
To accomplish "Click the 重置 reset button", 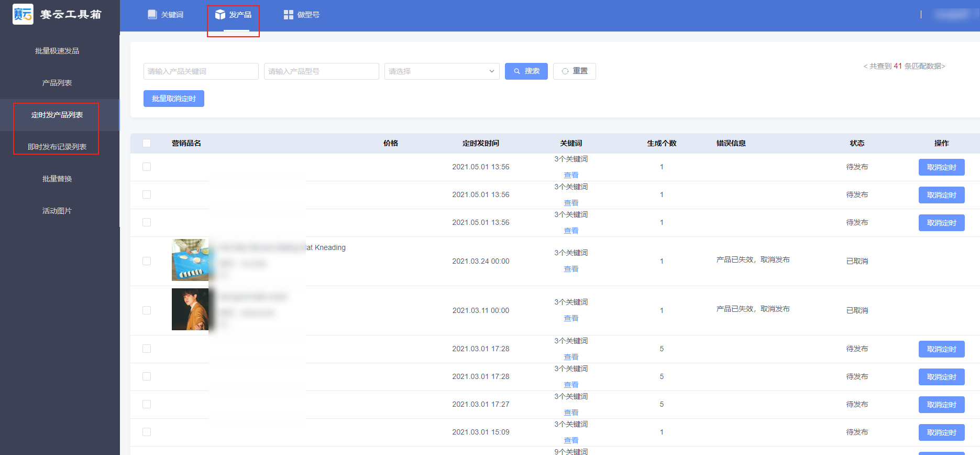I will click(x=575, y=71).
